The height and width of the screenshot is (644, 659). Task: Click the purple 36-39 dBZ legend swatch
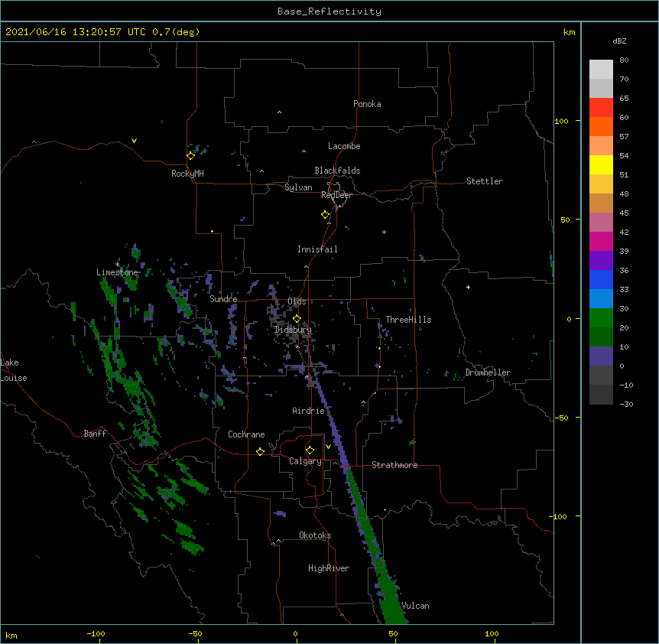[601, 261]
